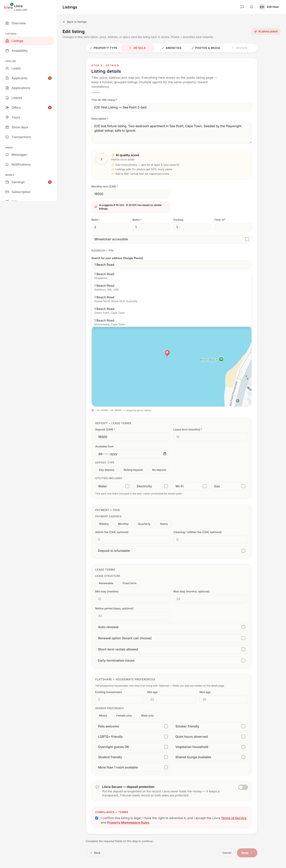Go to Applications in the sidebar

(28, 88)
